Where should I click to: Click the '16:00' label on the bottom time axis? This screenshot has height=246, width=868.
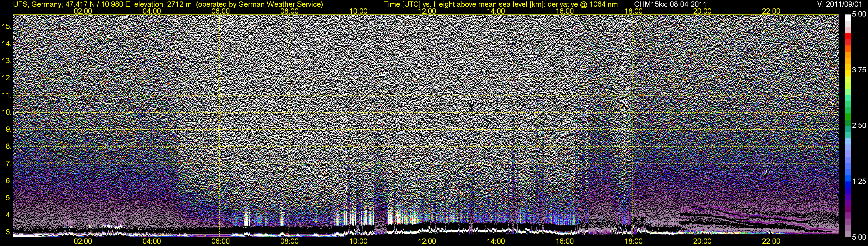pos(565,241)
